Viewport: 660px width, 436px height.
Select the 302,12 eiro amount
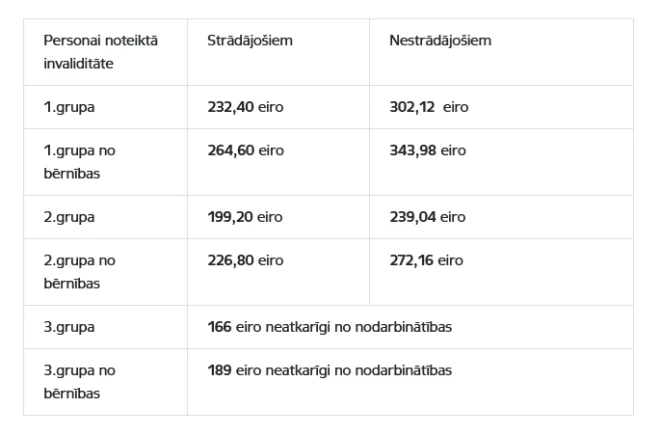pos(429,108)
